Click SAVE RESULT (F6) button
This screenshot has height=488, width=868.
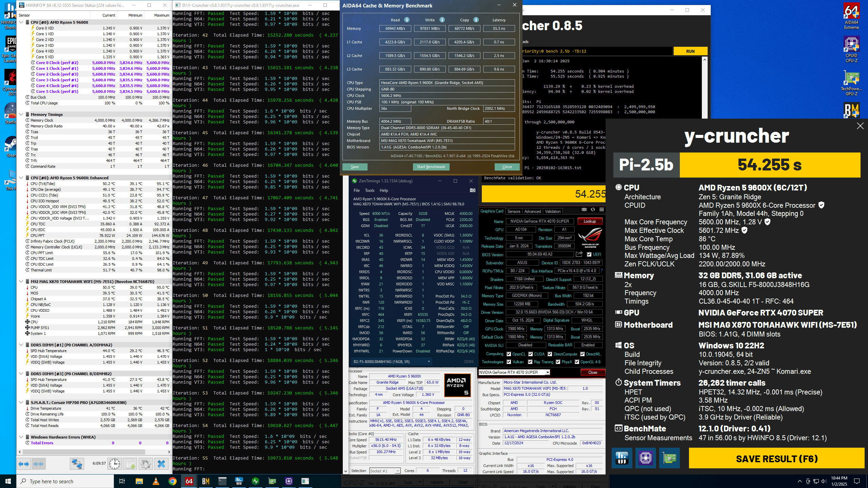pos(776,459)
